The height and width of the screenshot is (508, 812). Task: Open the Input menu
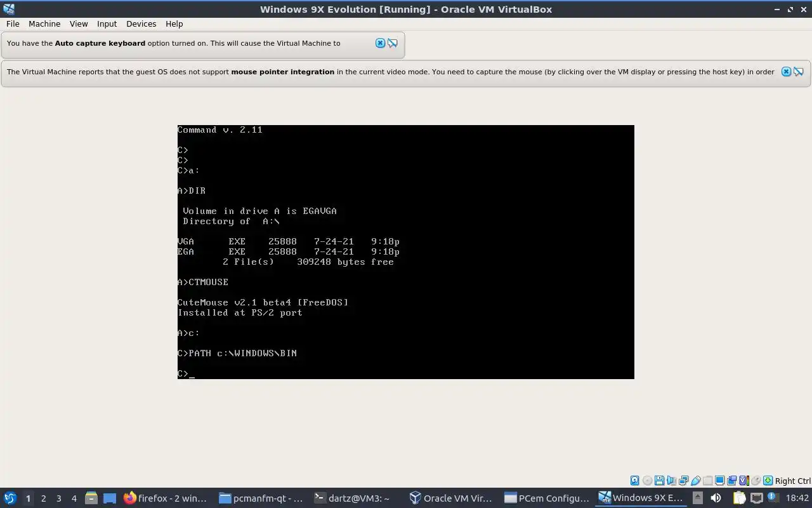pos(107,23)
